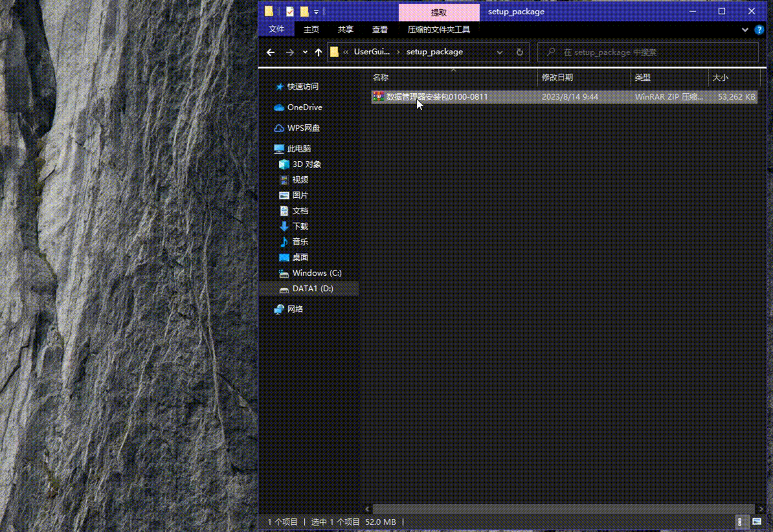Click the Properties quick access icon

pos(289,12)
